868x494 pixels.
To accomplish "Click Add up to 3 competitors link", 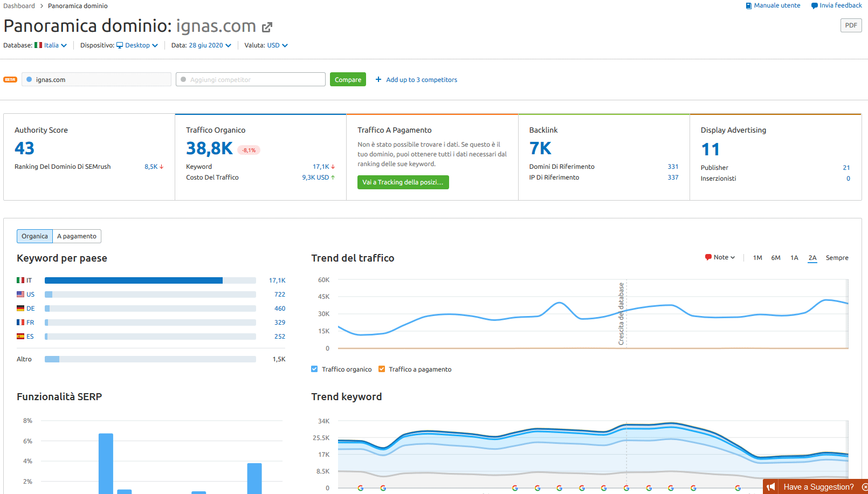I will pos(422,79).
